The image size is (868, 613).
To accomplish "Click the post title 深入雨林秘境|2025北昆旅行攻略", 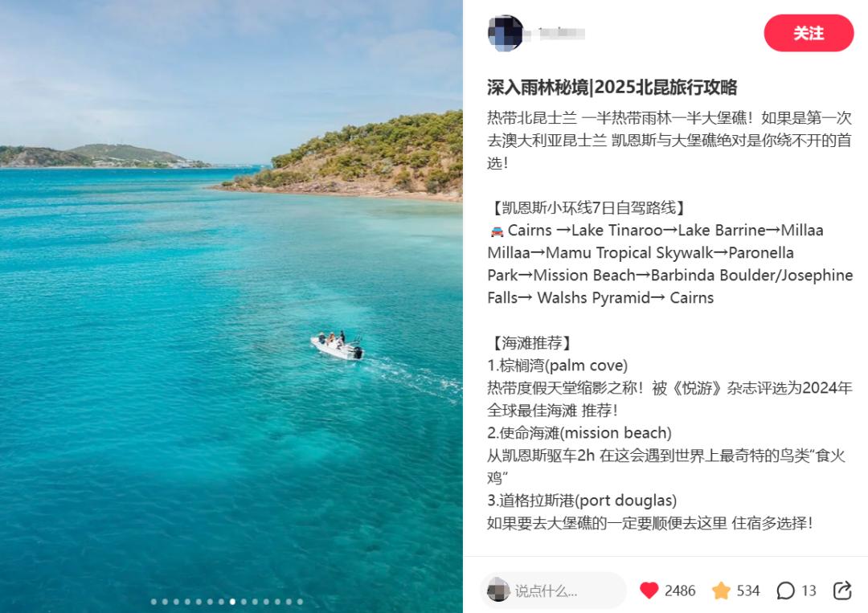I will click(x=612, y=88).
